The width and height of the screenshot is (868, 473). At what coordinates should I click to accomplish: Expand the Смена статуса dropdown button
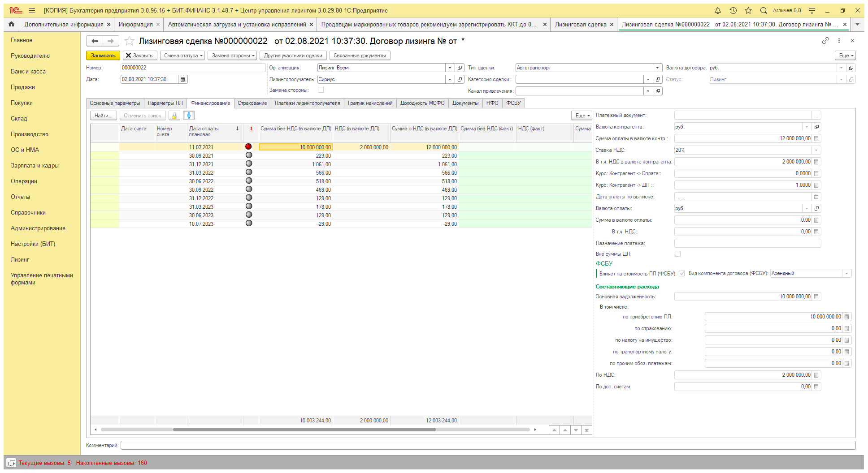pyautogui.click(x=182, y=56)
